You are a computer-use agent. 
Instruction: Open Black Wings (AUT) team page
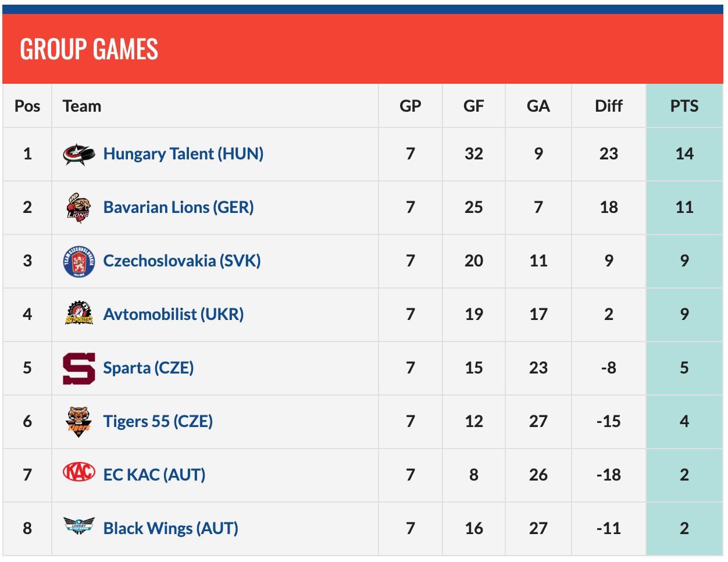170,529
